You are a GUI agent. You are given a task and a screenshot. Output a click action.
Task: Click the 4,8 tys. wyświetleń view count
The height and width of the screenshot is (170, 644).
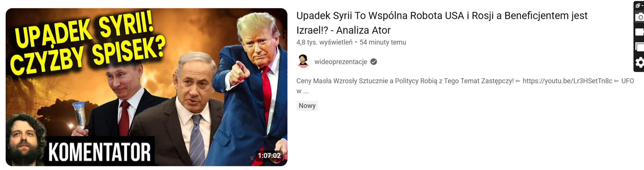click(324, 42)
